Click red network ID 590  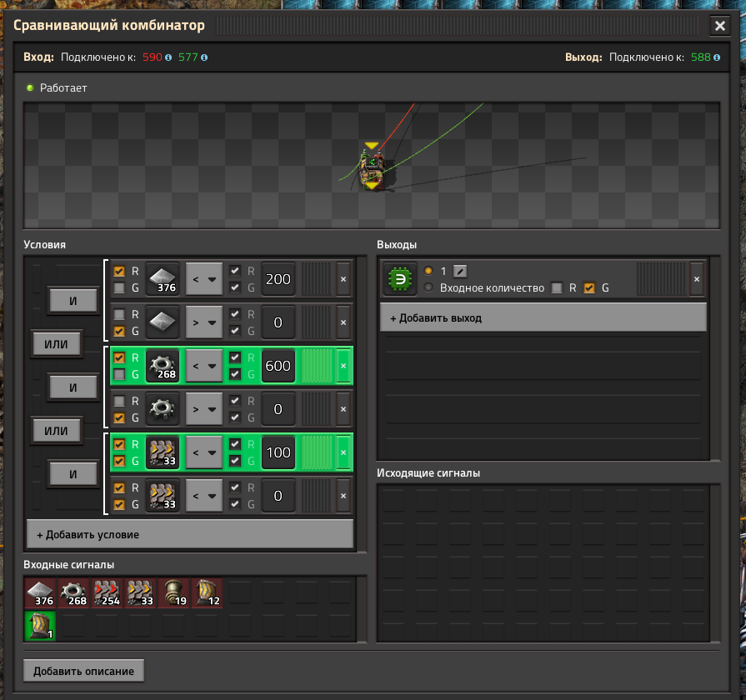point(153,57)
